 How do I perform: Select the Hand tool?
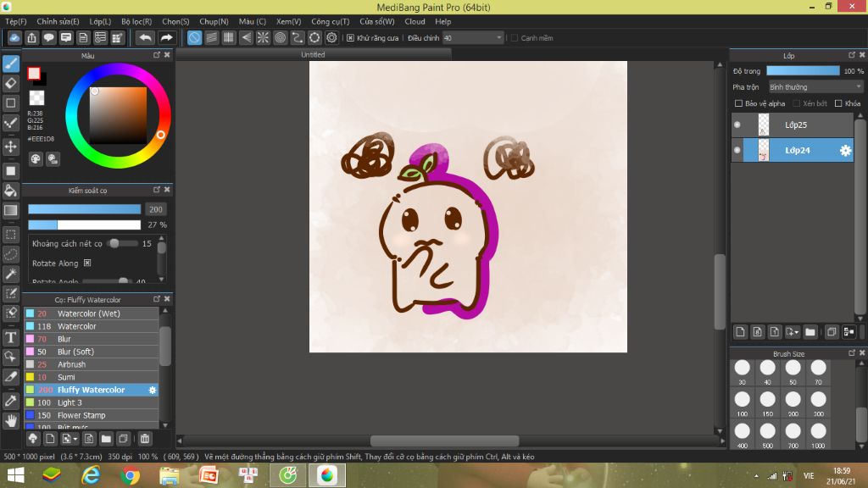[10, 420]
